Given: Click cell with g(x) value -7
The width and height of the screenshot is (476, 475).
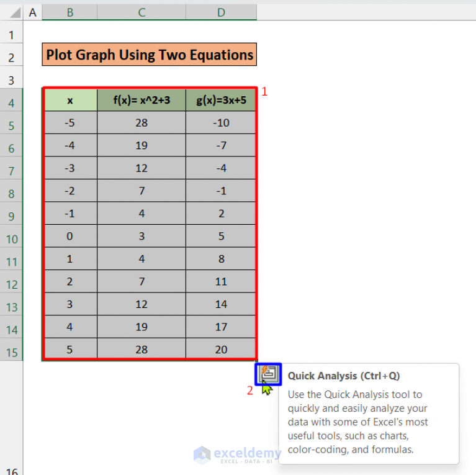Looking at the screenshot, I should 221,145.
